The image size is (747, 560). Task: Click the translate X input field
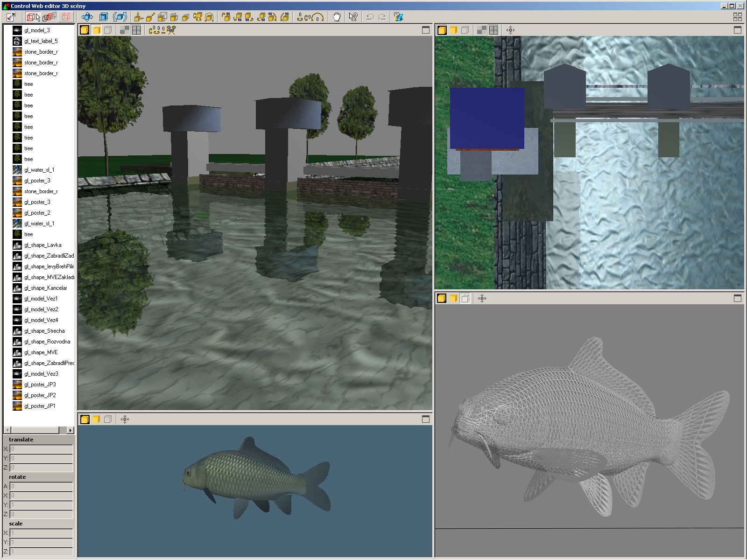41,449
